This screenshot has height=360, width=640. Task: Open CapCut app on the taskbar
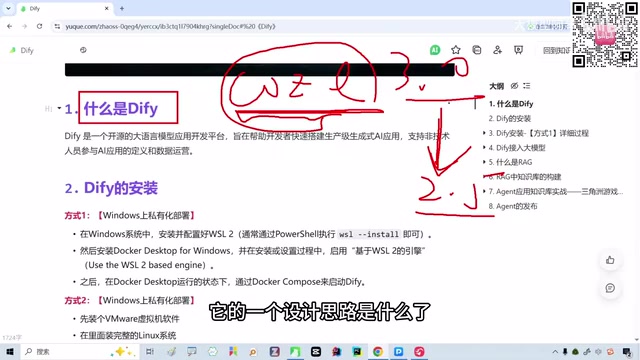[316, 351]
